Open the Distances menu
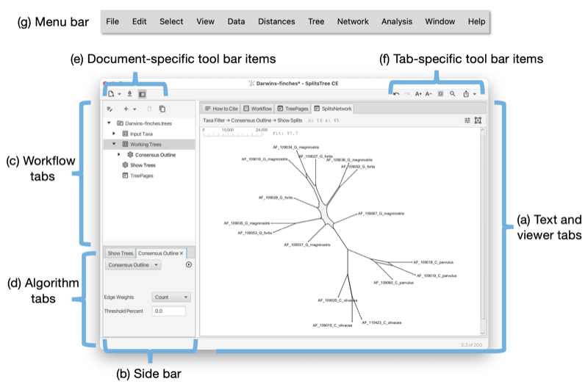The width and height of the screenshot is (588, 387). pos(276,22)
